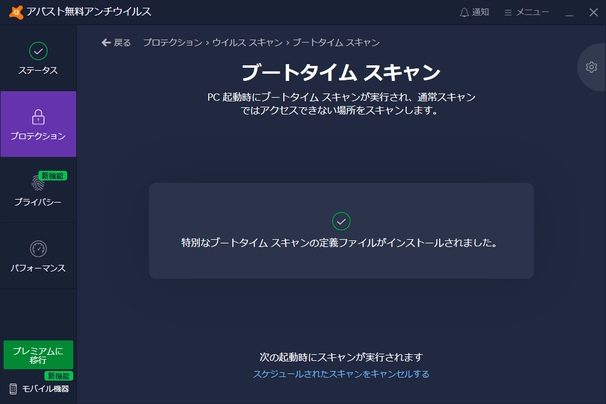The height and width of the screenshot is (404, 606).
Task: Minimize the Avast window
Action: point(569,13)
